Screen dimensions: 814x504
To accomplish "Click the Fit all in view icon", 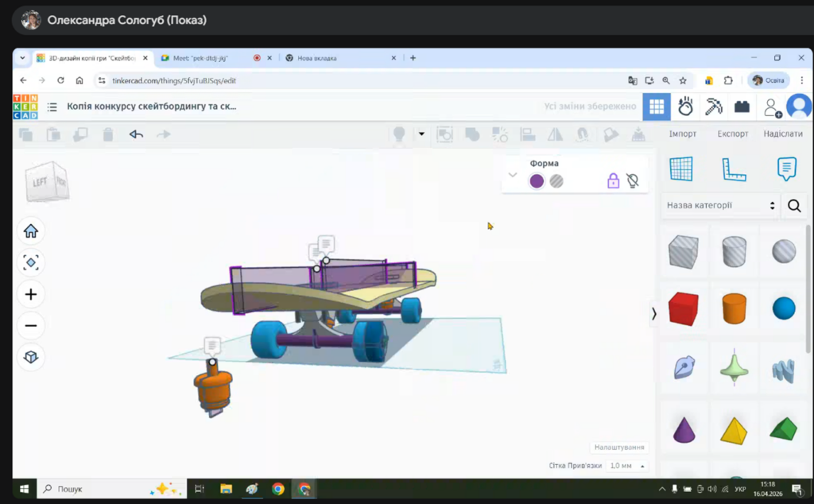I will [31, 262].
